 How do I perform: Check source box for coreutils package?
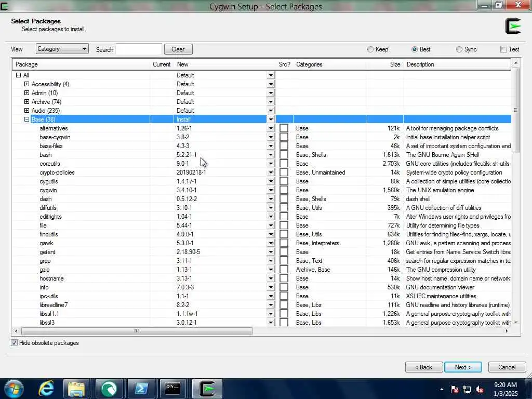click(284, 164)
